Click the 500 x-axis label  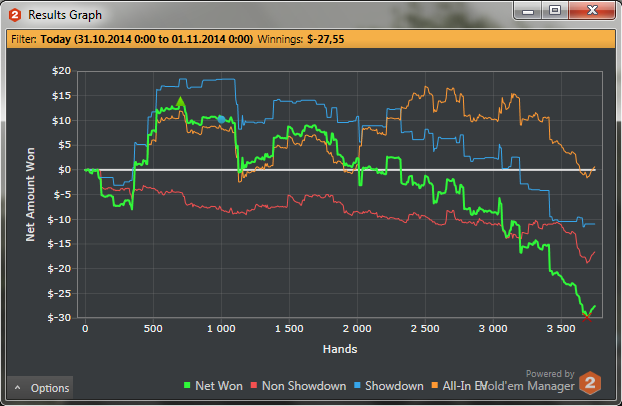(153, 329)
